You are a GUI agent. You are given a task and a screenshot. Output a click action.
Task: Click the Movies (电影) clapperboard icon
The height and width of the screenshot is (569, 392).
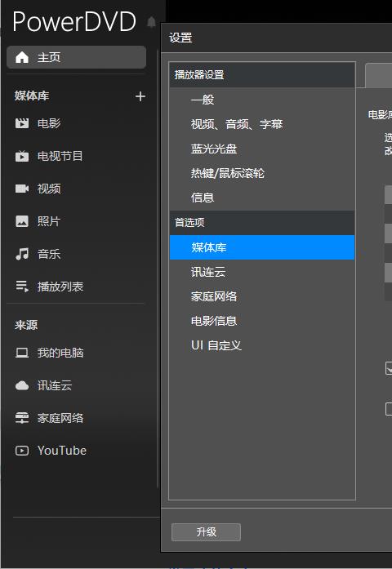point(22,123)
